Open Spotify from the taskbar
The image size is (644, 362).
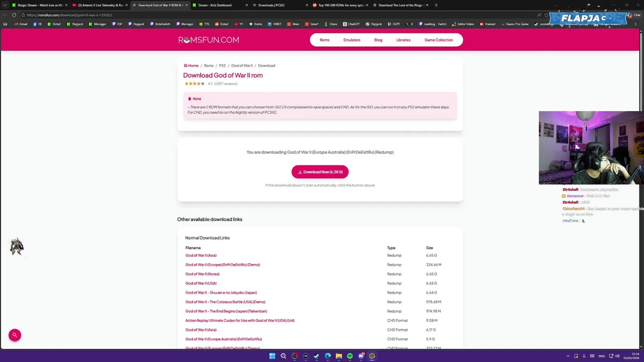pos(350,356)
